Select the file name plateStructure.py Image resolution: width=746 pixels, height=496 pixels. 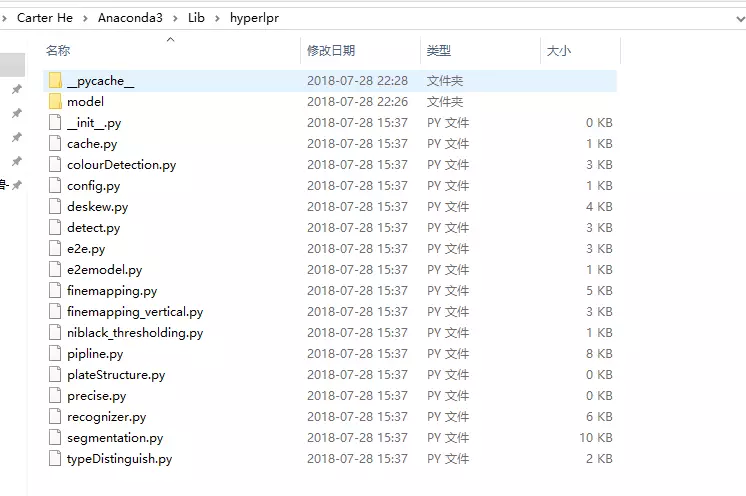pos(116,375)
